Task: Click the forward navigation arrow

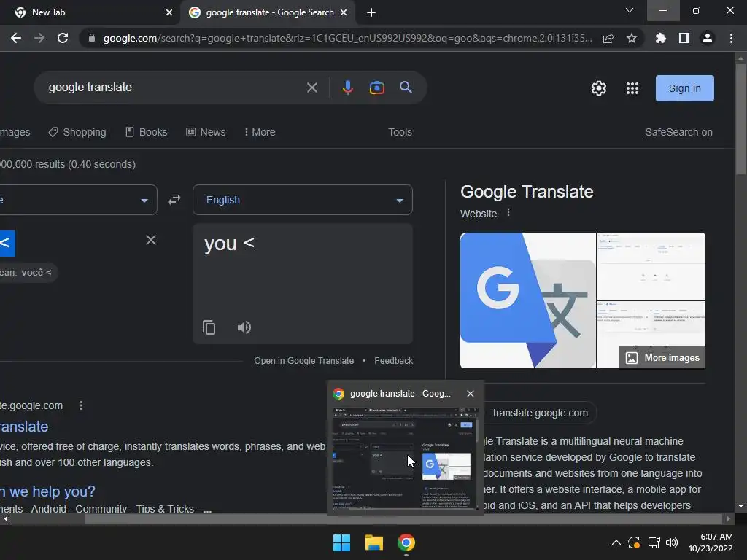Action: [39, 38]
